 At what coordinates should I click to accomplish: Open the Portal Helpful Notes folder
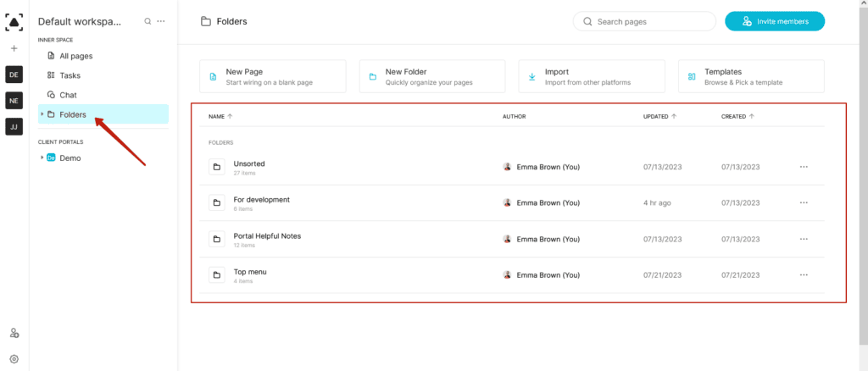[x=267, y=235]
